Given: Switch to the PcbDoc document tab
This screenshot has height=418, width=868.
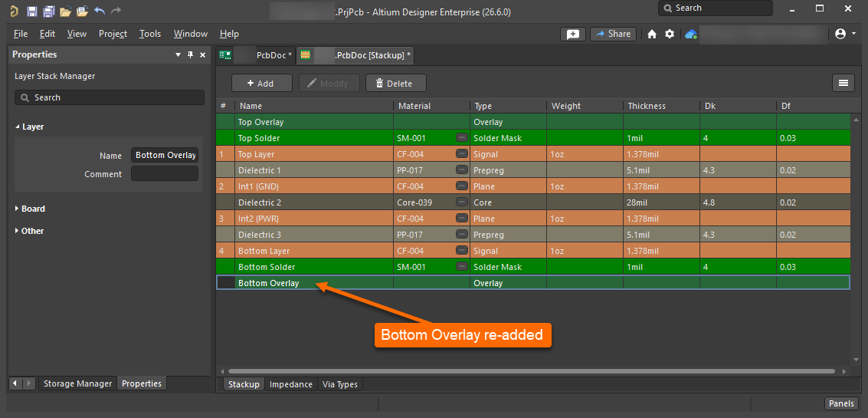Looking at the screenshot, I should coord(256,55).
